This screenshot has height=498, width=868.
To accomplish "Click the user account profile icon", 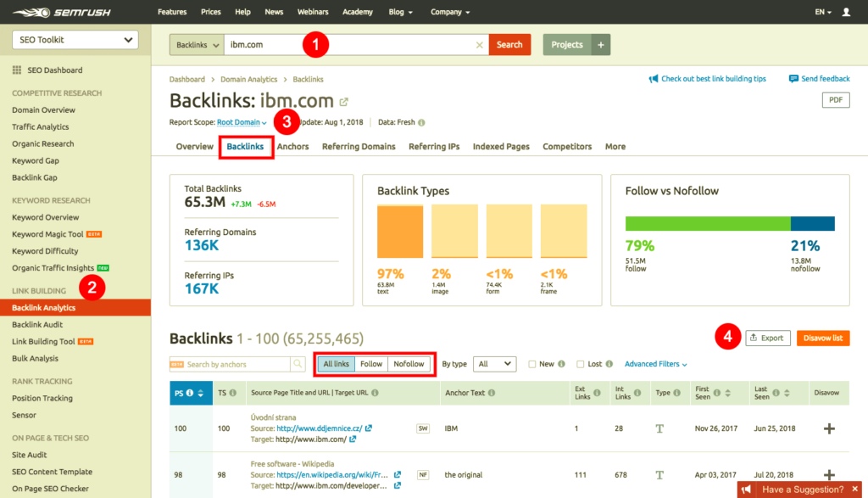I will pyautogui.click(x=846, y=13).
